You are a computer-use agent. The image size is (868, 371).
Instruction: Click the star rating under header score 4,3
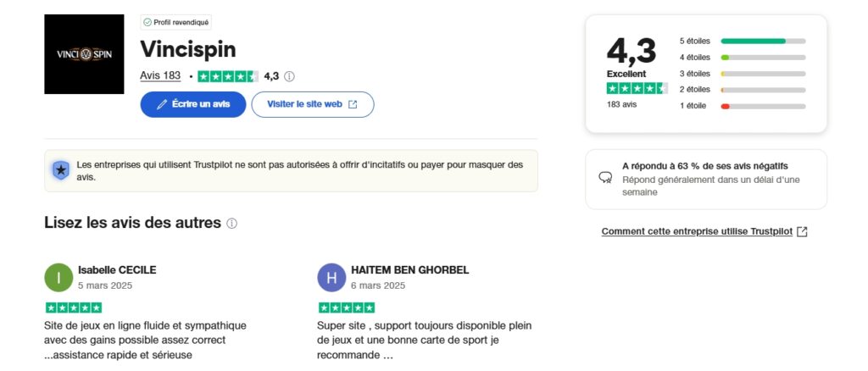click(x=637, y=88)
